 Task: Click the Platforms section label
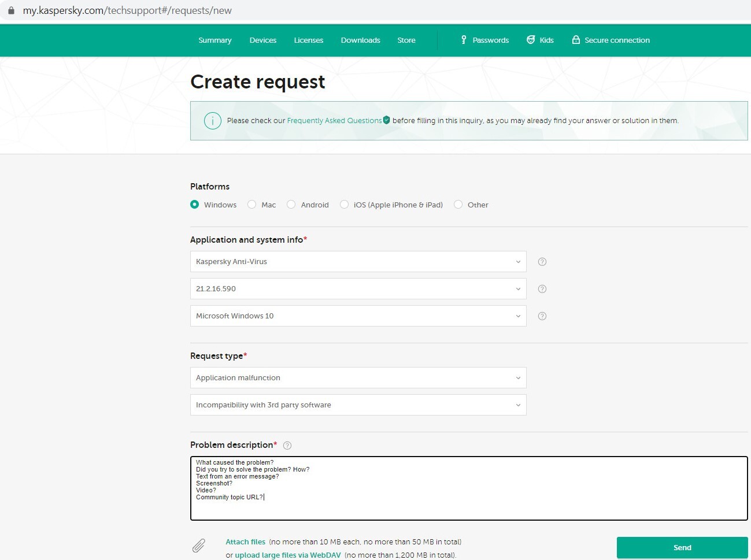click(210, 187)
